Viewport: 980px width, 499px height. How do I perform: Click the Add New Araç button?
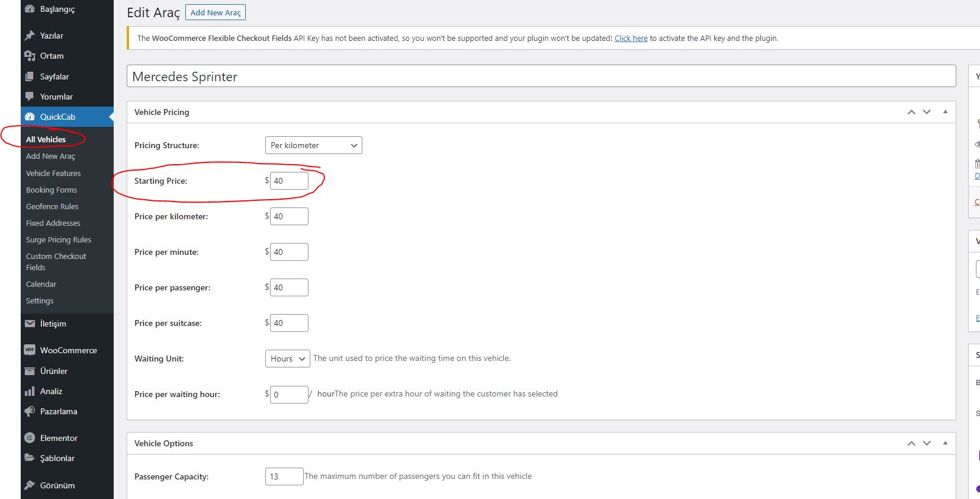pyautogui.click(x=216, y=12)
